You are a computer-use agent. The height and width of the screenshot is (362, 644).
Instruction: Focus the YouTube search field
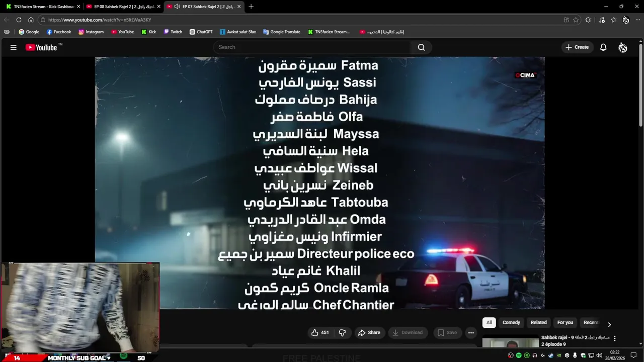coord(312,47)
